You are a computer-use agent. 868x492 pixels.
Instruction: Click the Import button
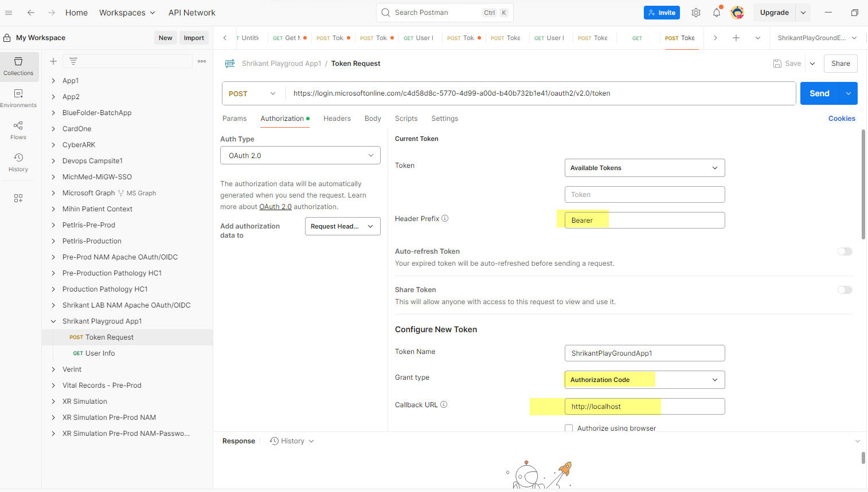click(x=194, y=38)
